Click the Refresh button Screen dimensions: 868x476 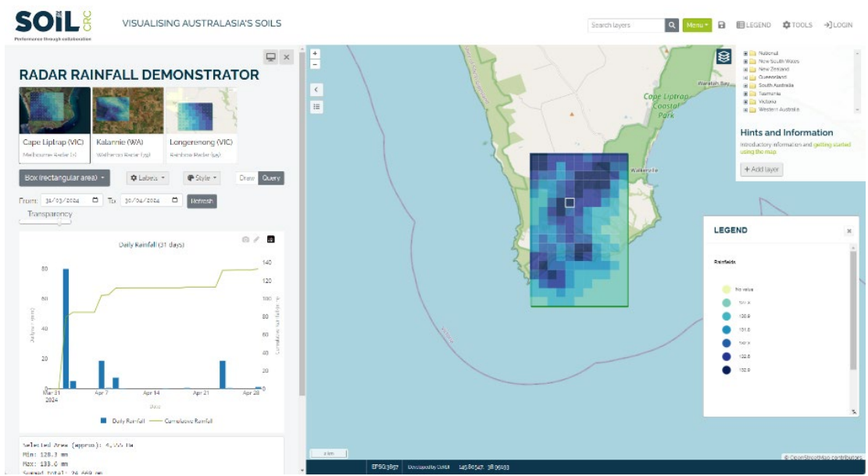click(x=202, y=201)
